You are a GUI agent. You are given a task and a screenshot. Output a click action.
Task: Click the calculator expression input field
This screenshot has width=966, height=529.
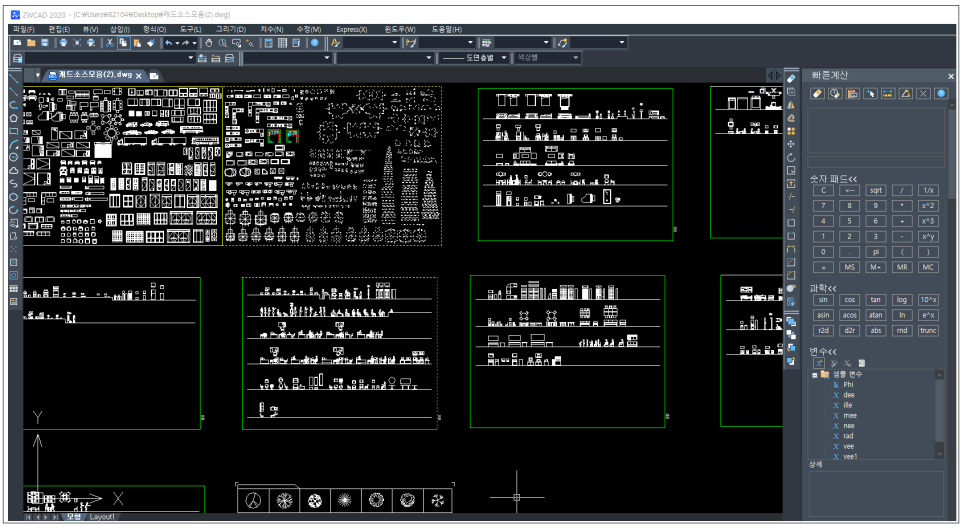(875, 162)
